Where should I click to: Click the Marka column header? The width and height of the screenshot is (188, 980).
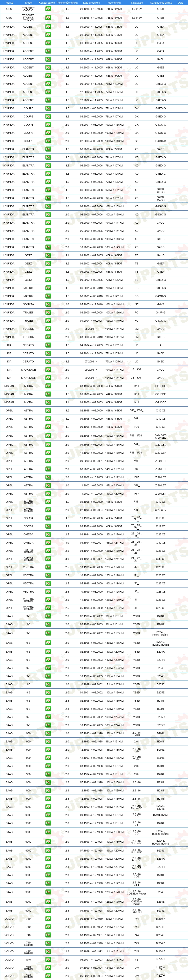pyautogui.click(x=9, y=2)
